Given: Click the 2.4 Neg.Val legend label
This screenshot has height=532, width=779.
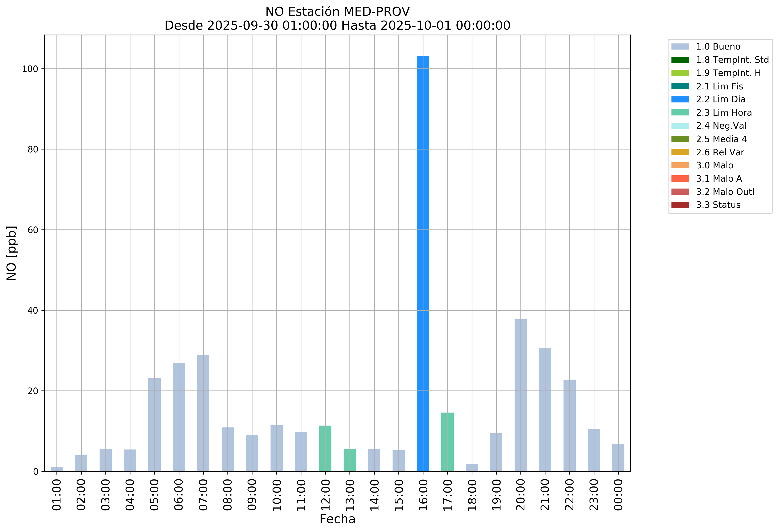Looking at the screenshot, I should 721,126.
